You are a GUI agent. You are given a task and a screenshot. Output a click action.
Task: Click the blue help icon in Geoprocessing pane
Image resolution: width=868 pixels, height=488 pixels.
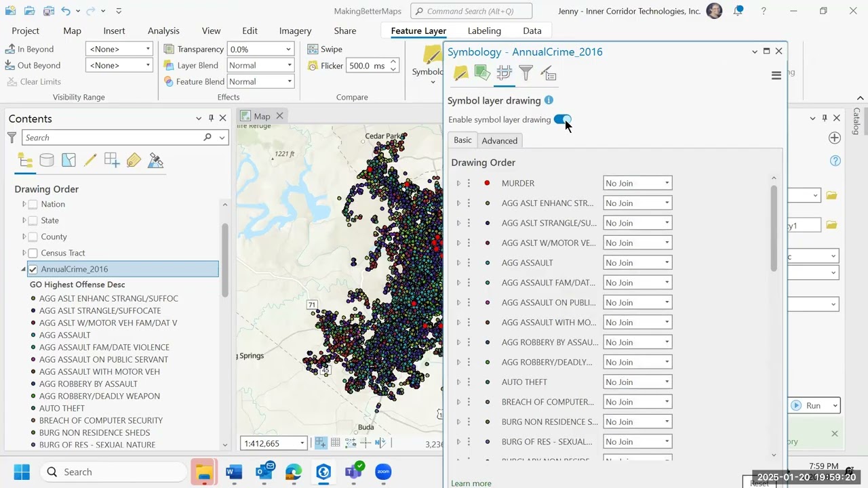pos(835,161)
